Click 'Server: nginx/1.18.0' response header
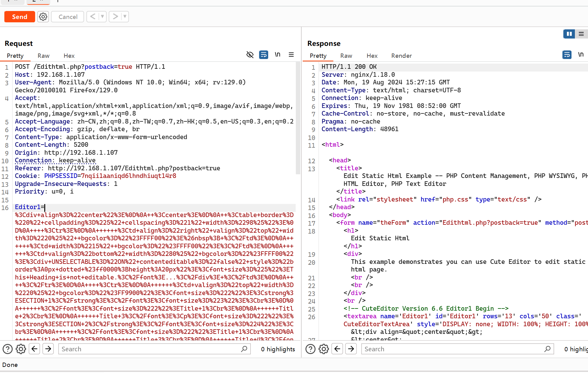This screenshot has width=588, height=373. tap(358, 75)
